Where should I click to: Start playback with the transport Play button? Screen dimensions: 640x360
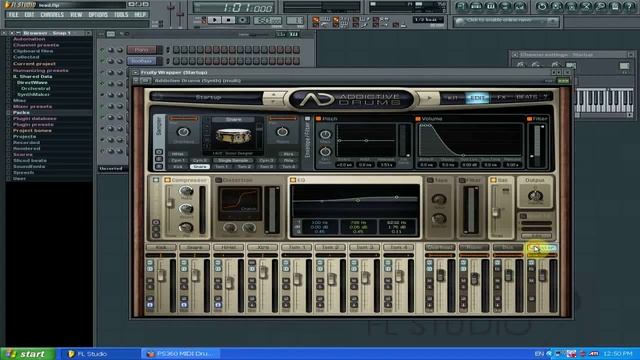[x=214, y=20]
